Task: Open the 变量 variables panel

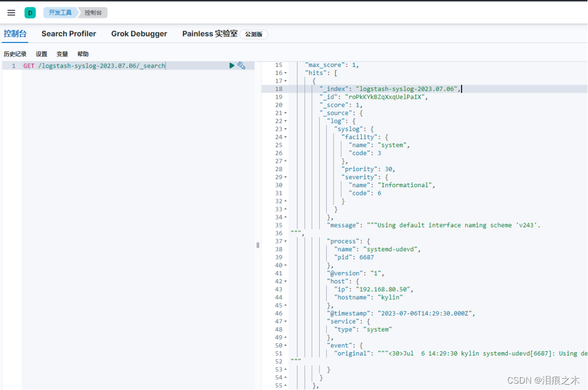Action: pyautogui.click(x=62, y=54)
